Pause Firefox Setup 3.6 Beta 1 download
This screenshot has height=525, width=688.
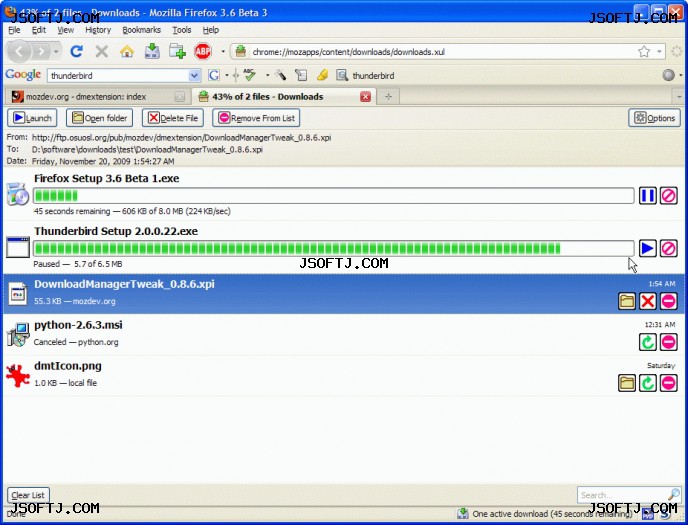click(648, 196)
